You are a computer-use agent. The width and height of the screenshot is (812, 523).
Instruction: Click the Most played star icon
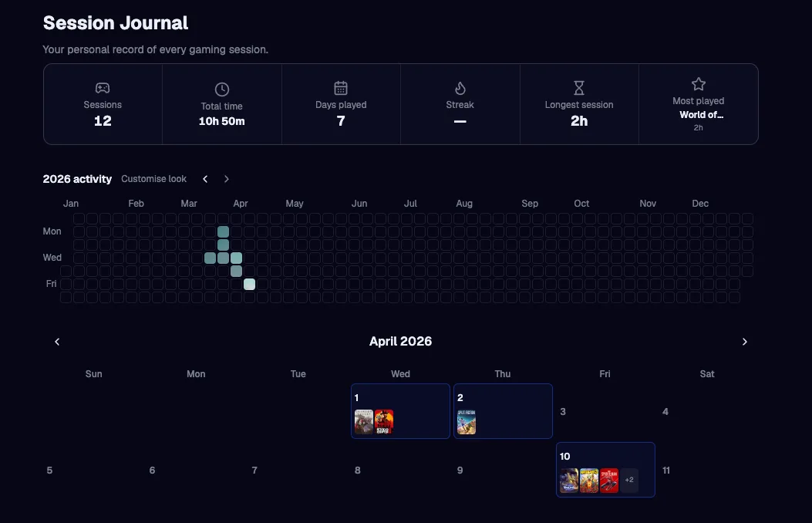[x=698, y=84]
